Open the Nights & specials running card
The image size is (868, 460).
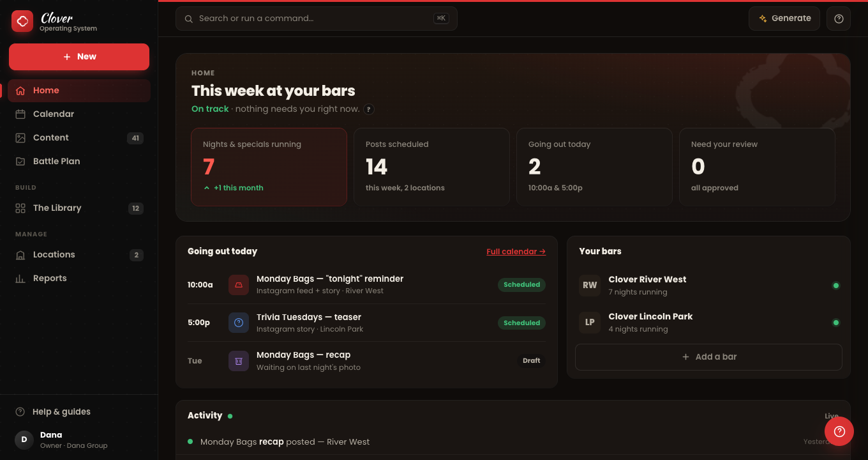click(x=269, y=167)
